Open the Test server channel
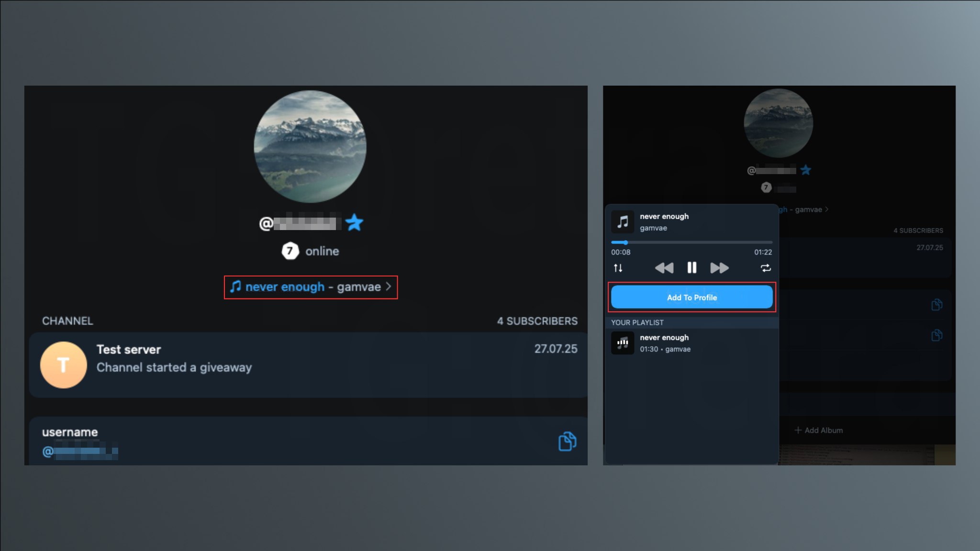The height and width of the screenshot is (551, 980). point(309,364)
